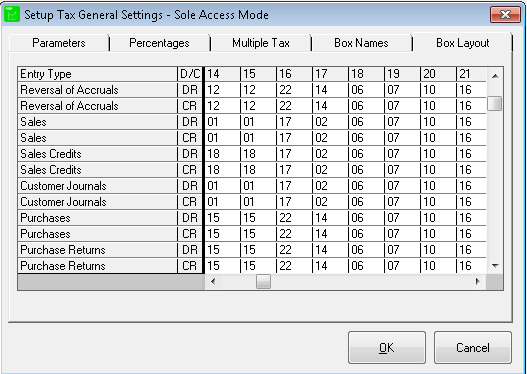Edit column 19 cell in Purchase Returns CR row
The height and width of the screenshot is (374, 527).
(x=402, y=266)
